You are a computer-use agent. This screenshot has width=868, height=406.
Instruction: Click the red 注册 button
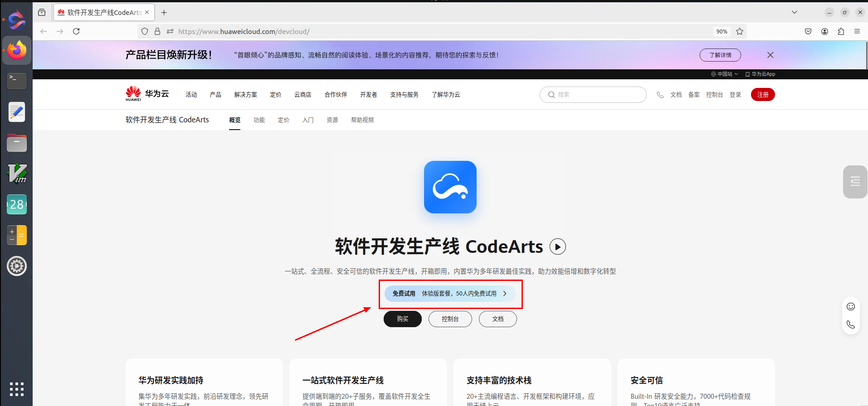(763, 95)
